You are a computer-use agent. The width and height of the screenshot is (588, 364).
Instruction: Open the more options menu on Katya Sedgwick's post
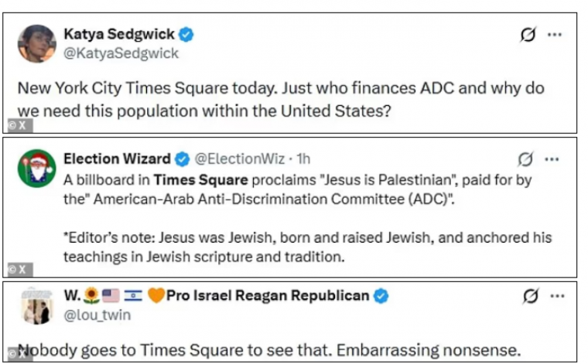[x=555, y=36]
